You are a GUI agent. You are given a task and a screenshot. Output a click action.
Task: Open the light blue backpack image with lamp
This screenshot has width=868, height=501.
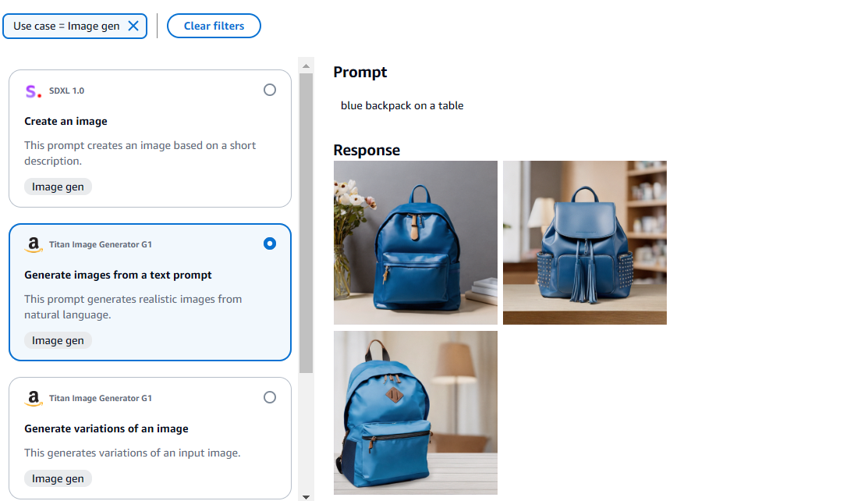[416, 413]
